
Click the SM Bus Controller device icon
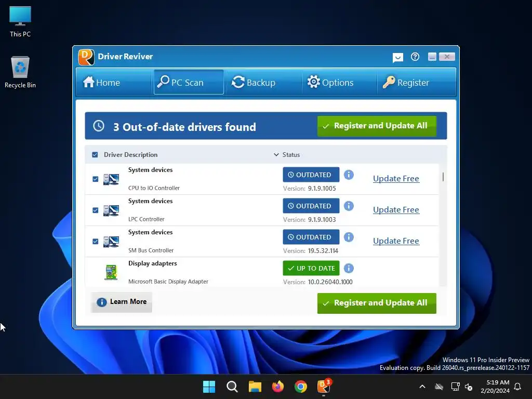pyautogui.click(x=111, y=242)
